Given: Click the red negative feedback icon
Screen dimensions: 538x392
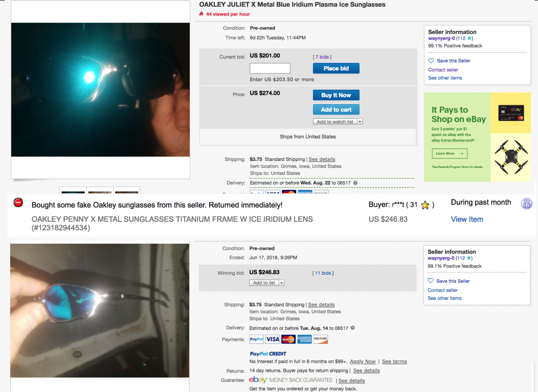Looking at the screenshot, I should pyautogui.click(x=18, y=203).
